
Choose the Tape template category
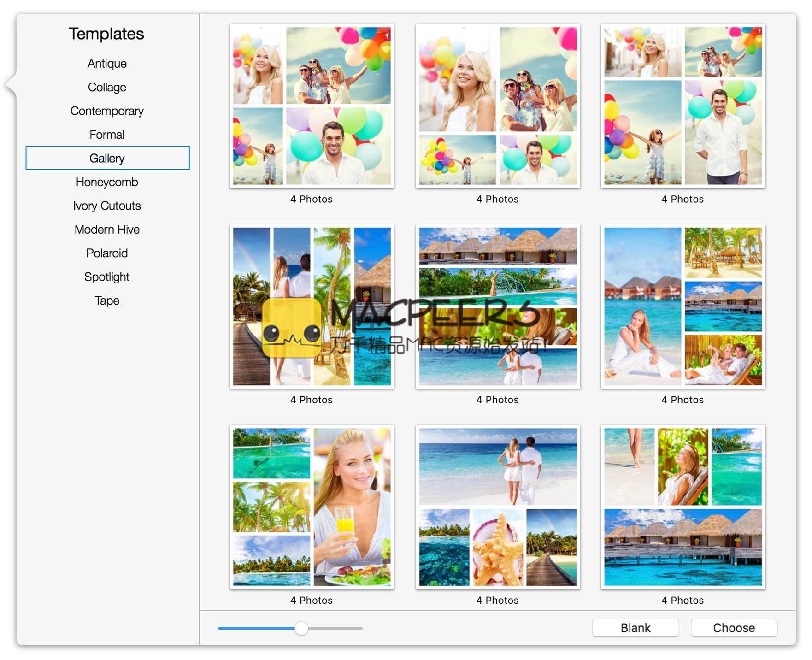pyautogui.click(x=107, y=301)
